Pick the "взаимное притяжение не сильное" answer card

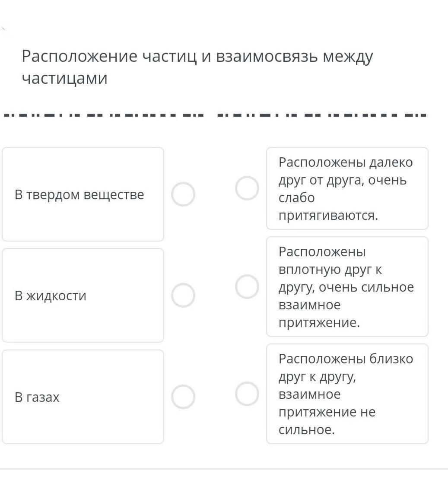point(347,394)
